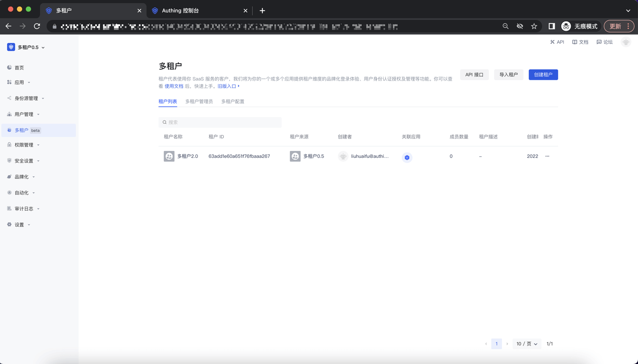The image size is (638, 364).
Task: Open the API link in top bar
Action: (557, 42)
